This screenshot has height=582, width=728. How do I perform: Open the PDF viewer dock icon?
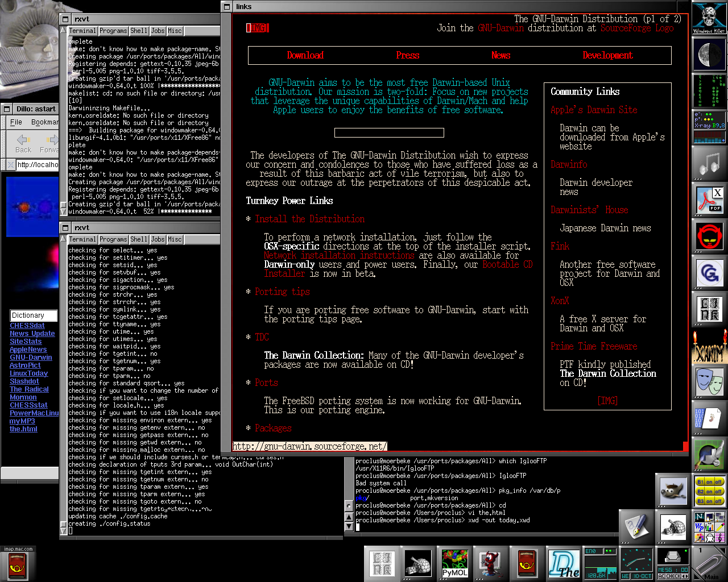(709, 200)
